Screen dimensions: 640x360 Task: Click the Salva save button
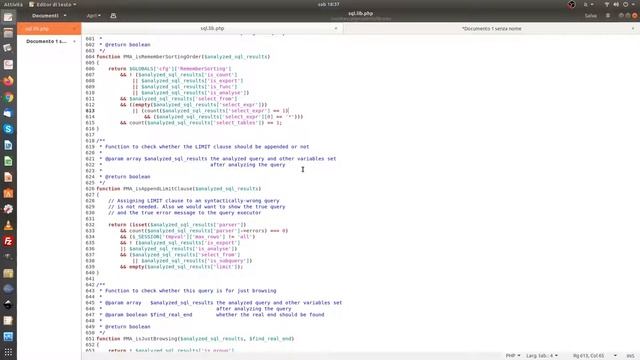(x=591, y=16)
